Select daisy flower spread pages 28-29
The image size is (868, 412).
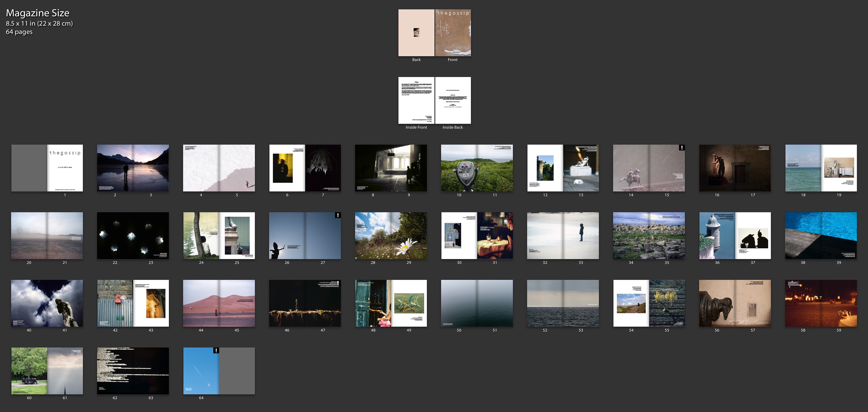coord(391,235)
